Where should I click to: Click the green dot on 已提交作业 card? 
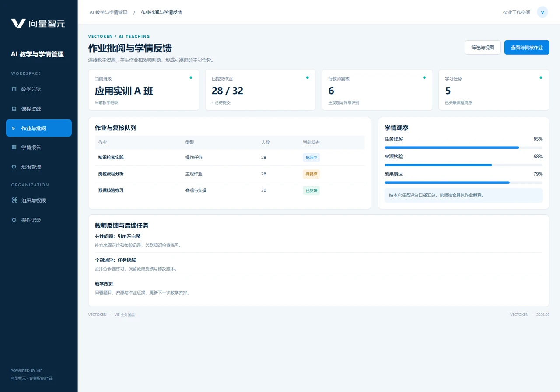point(308,77)
